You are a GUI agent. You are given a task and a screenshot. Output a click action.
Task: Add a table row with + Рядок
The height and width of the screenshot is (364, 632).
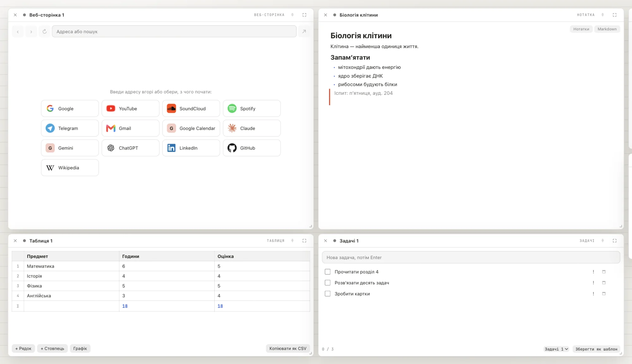pos(23,348)
